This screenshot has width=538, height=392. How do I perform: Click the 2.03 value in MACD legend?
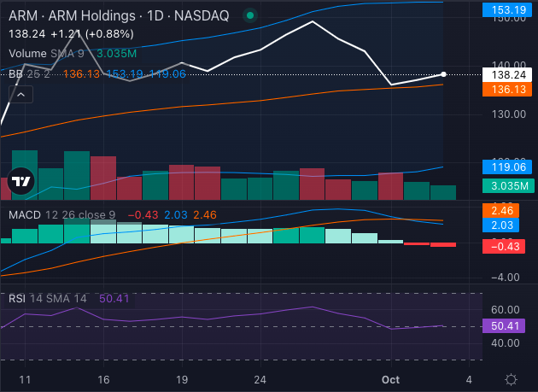tap(176, 215)
